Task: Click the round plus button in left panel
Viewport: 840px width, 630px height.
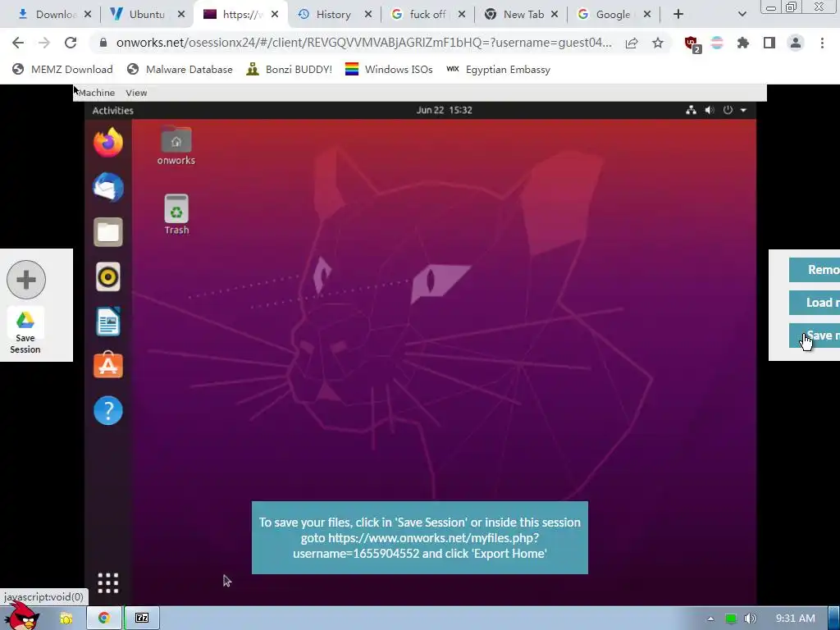Action: pos(25,280)
